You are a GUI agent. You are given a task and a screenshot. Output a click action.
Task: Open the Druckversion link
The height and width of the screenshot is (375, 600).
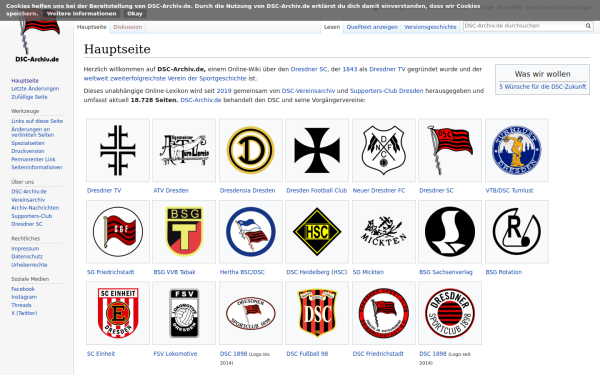28,151
